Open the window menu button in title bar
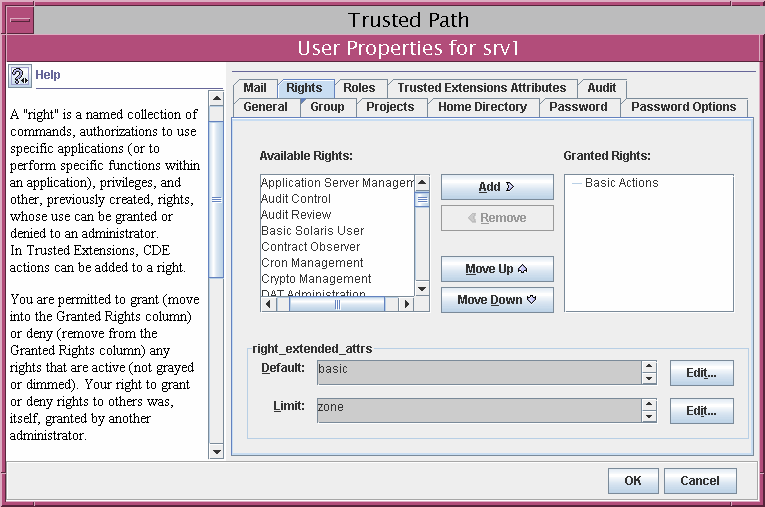The image size is (765, 507). (x=21, y=20)
